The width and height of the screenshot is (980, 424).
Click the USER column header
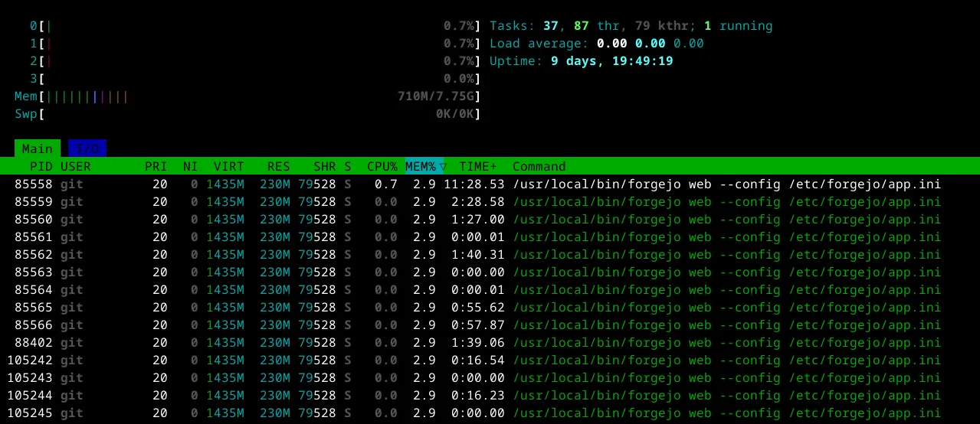75,166
